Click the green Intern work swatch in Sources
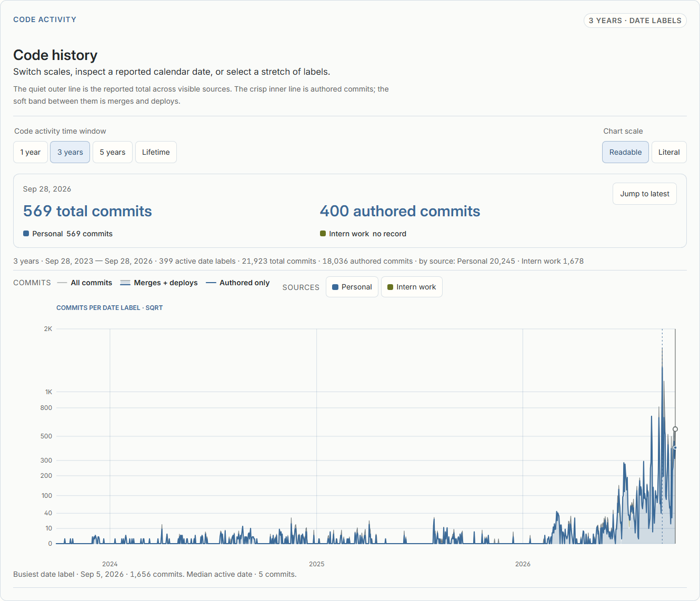Screen dimensions: 700x601 [x=391, y=287]
